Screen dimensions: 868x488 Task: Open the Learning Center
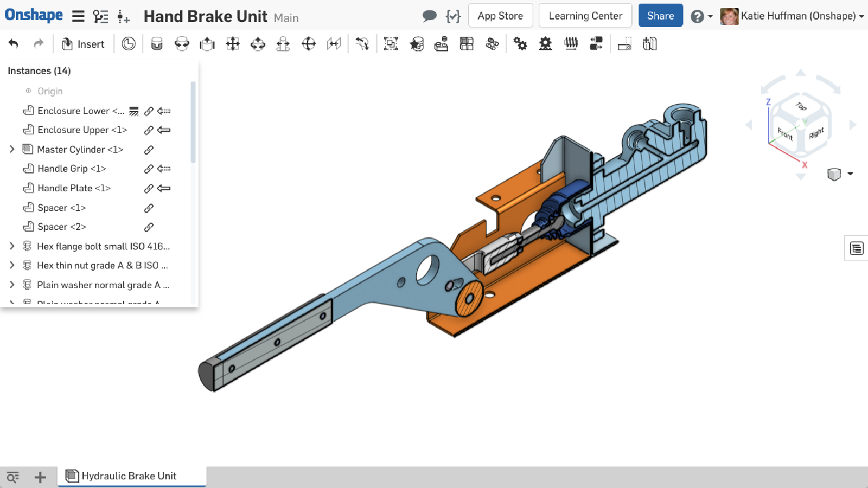pos(585,16)
